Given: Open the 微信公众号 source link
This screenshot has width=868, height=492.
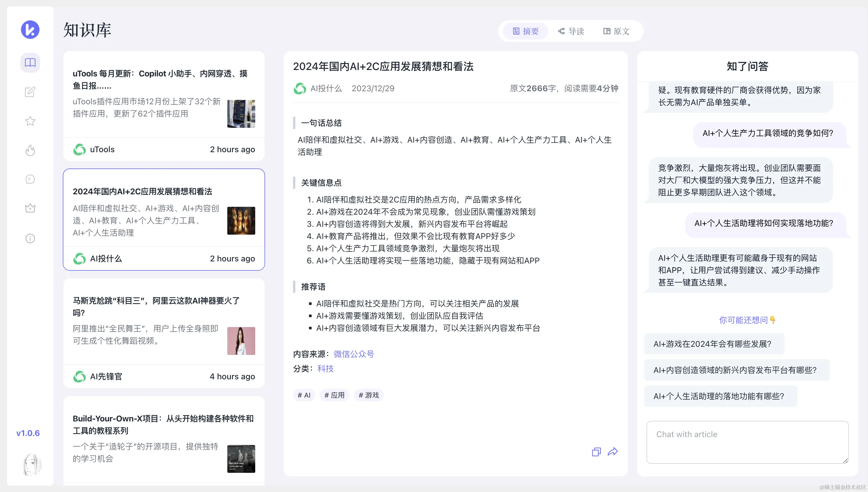Looking at the screenshot, I should tap(354, 354).
